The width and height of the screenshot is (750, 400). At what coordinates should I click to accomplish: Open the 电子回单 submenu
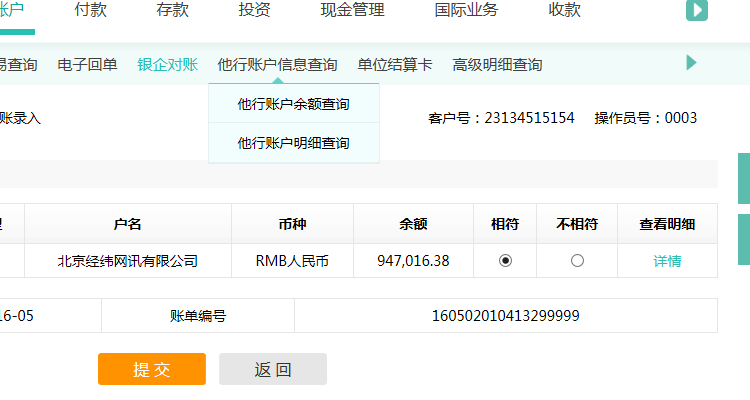[x=87, y=65]
